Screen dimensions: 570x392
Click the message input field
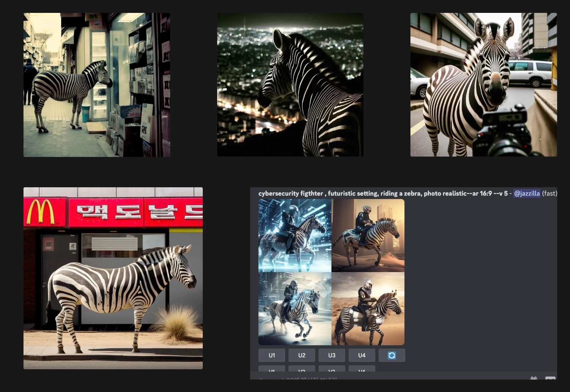pos(390,378)
